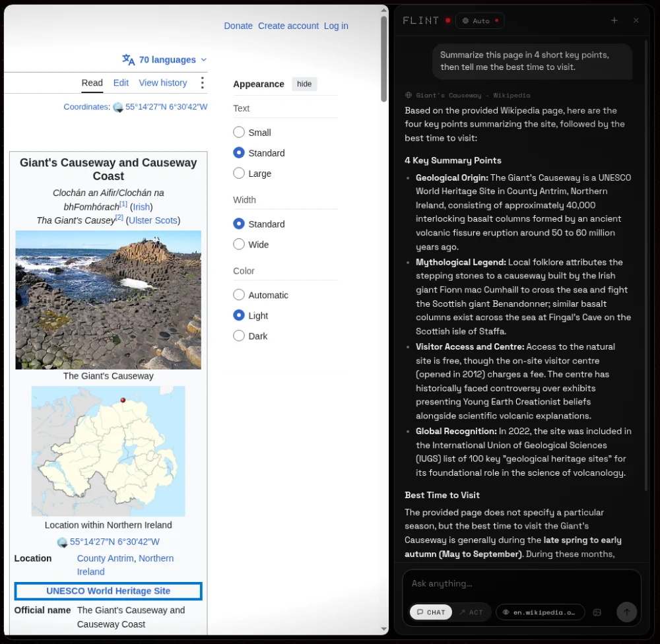The image size is (660, 644).
Task: Select the Light color option
Action: 239,315
